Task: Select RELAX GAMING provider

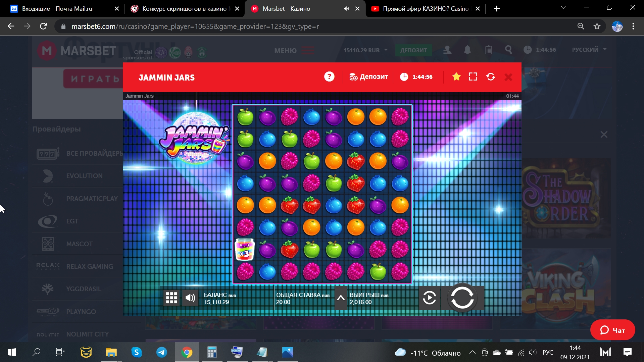Action: click(x=78, y=266)
